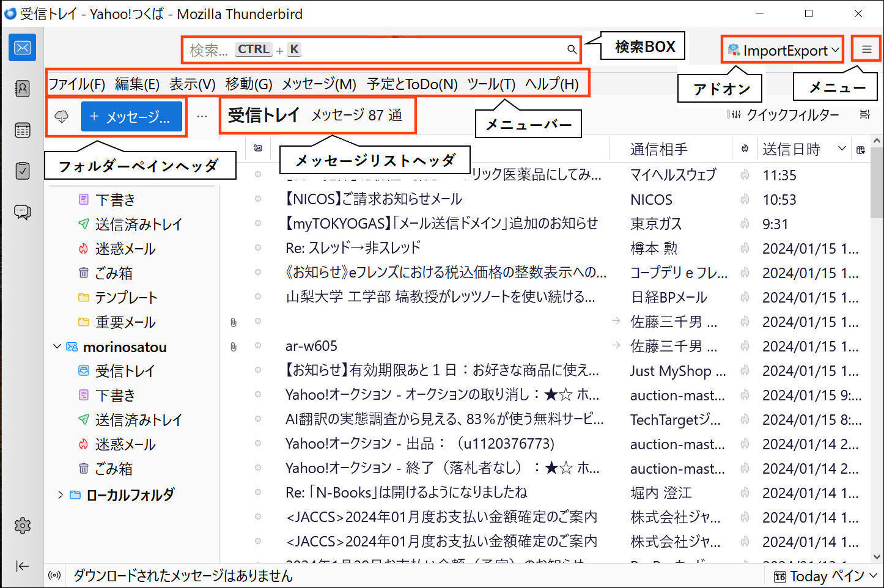Expand the ローカルフォルダ folder
Screen dimensions: 884x588
[x=60, y=494]
